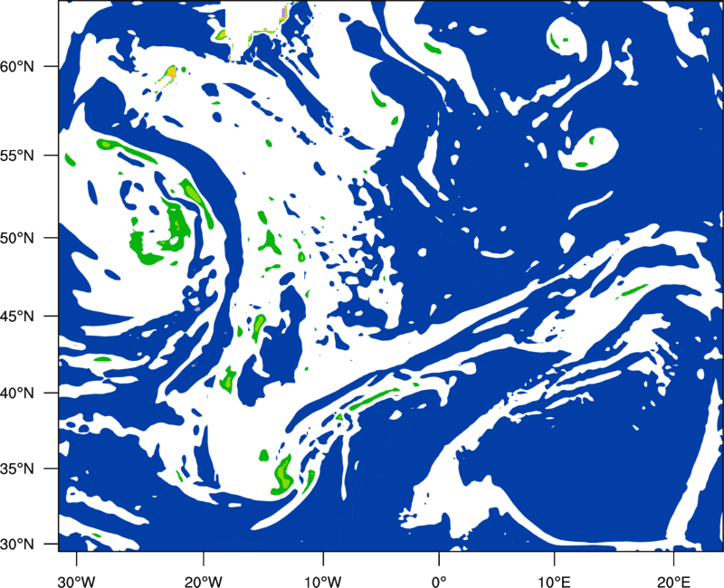Click the 55°N latitude label
This screenshot has height=588, width=724.
17,156
